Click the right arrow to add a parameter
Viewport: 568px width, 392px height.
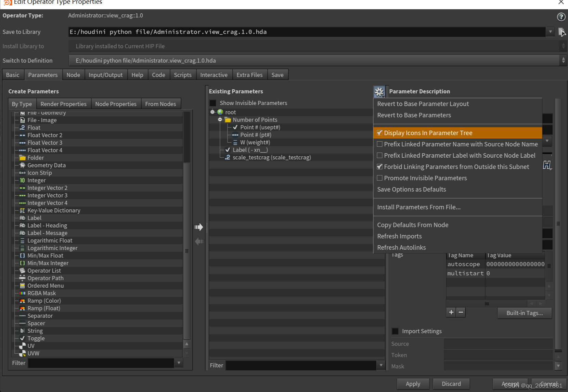point(199,227)
